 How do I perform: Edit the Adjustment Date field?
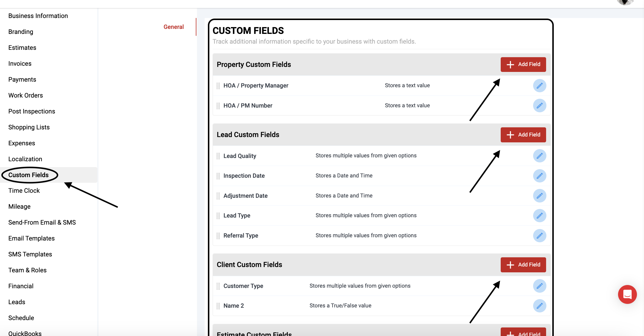pyautogui.click(x=539, y=196)
